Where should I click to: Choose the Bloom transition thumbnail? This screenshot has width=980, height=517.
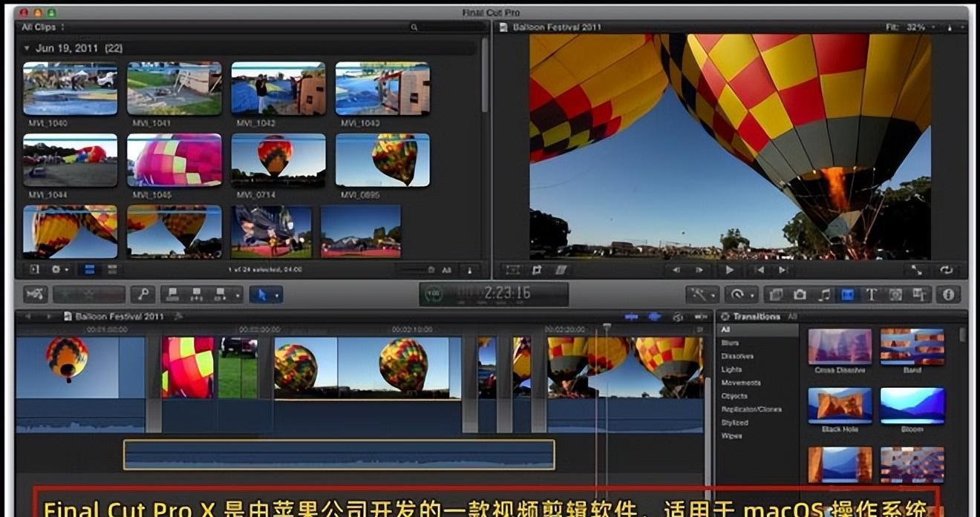pyautogui.click(x=912, y=406)
